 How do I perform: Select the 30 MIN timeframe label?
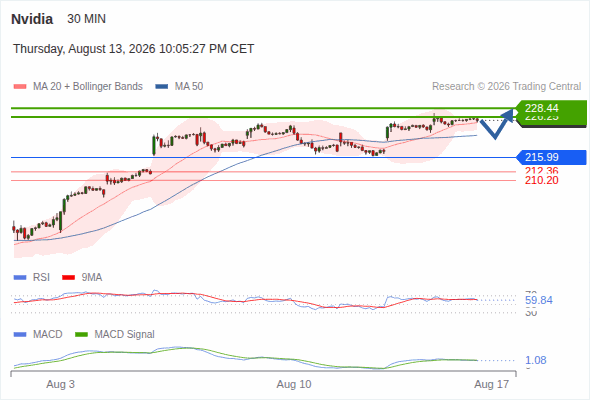[87, 19]
